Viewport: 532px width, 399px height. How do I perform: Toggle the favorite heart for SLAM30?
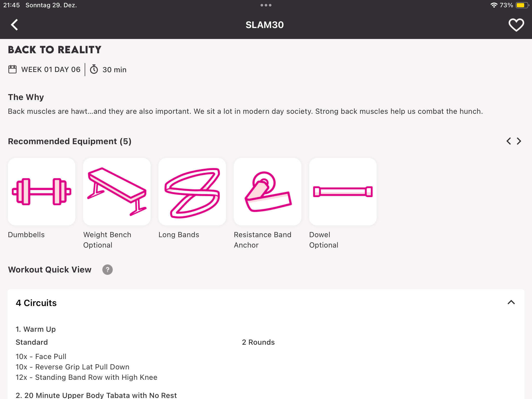[516, 25]
